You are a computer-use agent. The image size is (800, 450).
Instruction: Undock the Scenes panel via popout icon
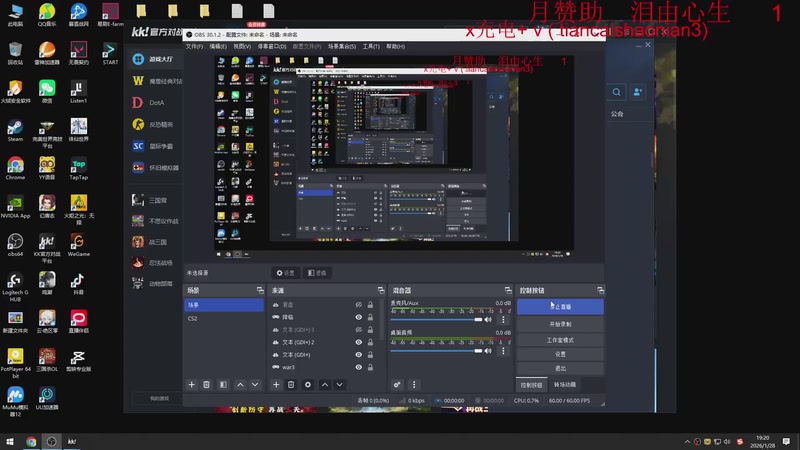point(260,290)
